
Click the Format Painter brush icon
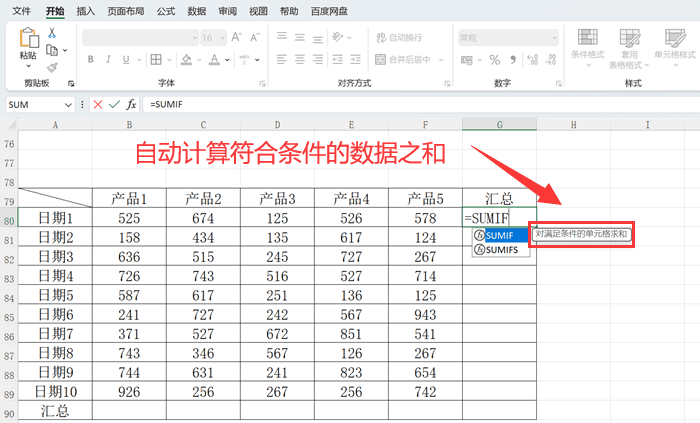click(x=52, y=67)
